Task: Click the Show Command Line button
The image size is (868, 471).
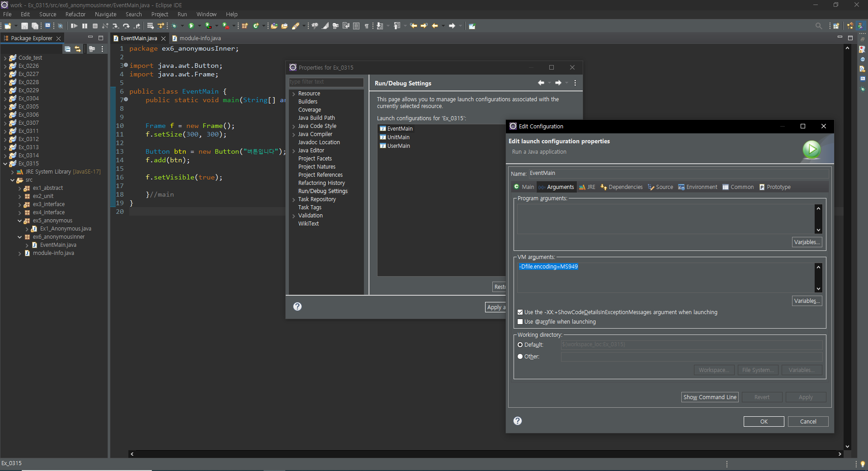Action: (709, 397)
